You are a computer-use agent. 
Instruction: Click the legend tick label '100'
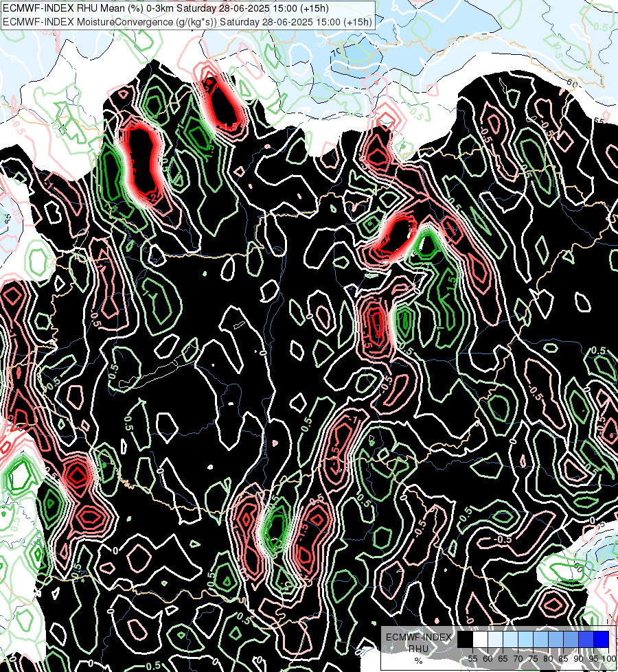(x=609, y=659)
